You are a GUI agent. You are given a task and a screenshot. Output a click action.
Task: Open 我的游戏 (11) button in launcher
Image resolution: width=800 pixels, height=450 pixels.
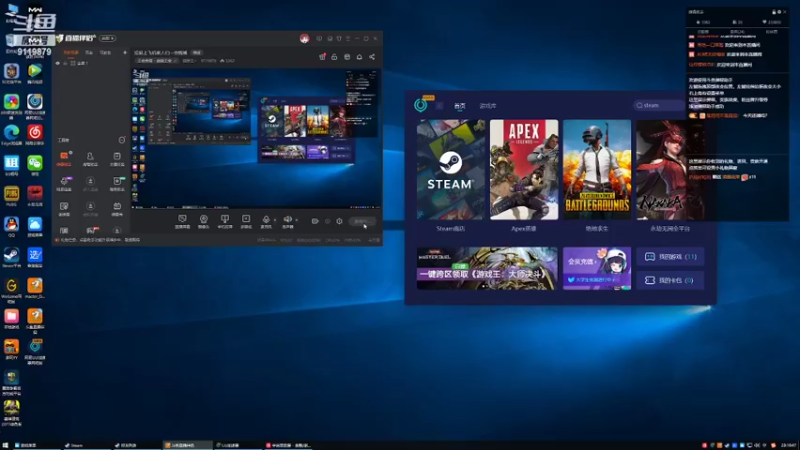[x=670, y=257]
